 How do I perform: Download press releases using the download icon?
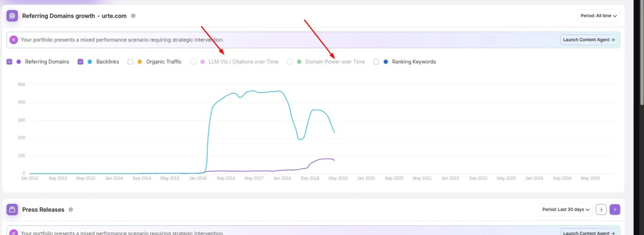601,209
